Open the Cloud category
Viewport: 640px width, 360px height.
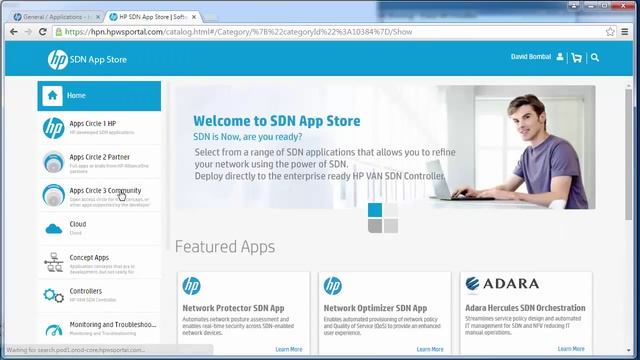[99, 229]
